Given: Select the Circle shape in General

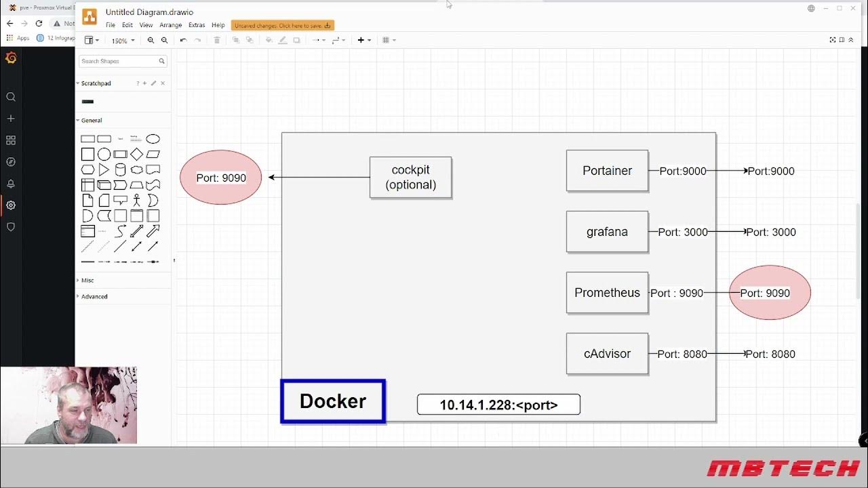Looking at the screenshot, I should tap(104, 154).
